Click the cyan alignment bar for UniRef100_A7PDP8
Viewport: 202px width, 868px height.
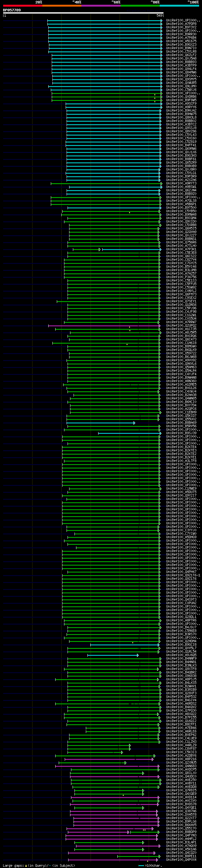pos(105,24)
